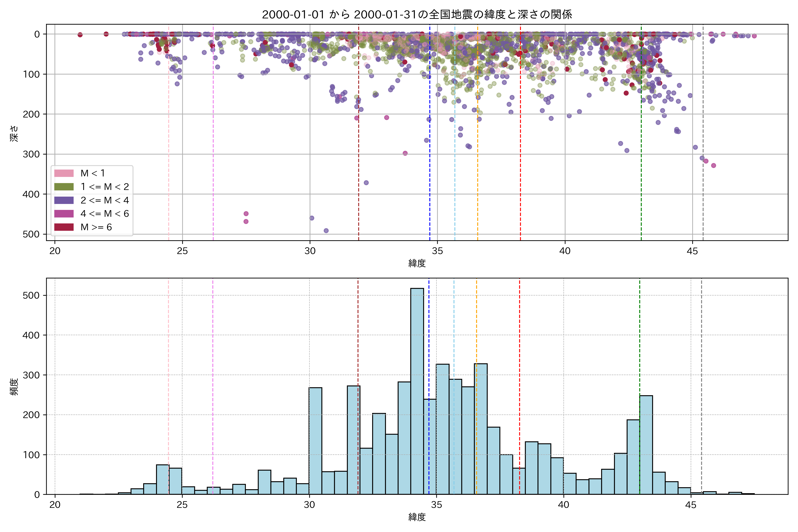The width and height of the screenshot is (798, 532).
Task: Click the '緯度' x-axis label under histogram
Action: click(x=417, y=517)
